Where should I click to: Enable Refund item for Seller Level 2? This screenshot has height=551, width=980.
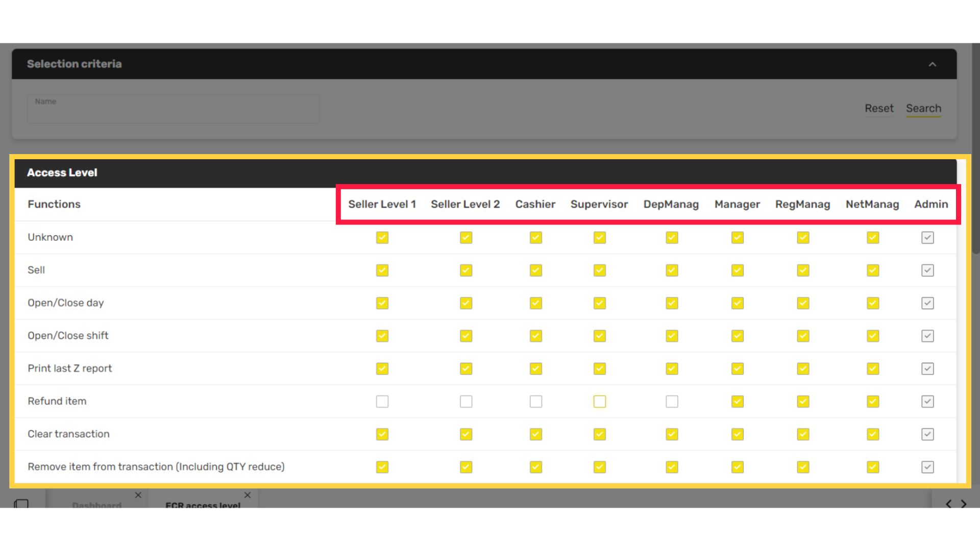[466, 402]
